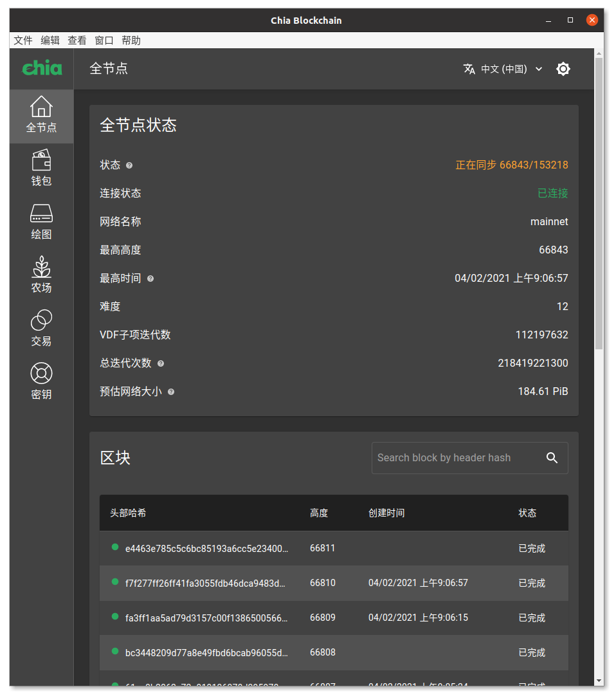Click help icon next to 最高时间
616x698 pixels.
(150, 279)
